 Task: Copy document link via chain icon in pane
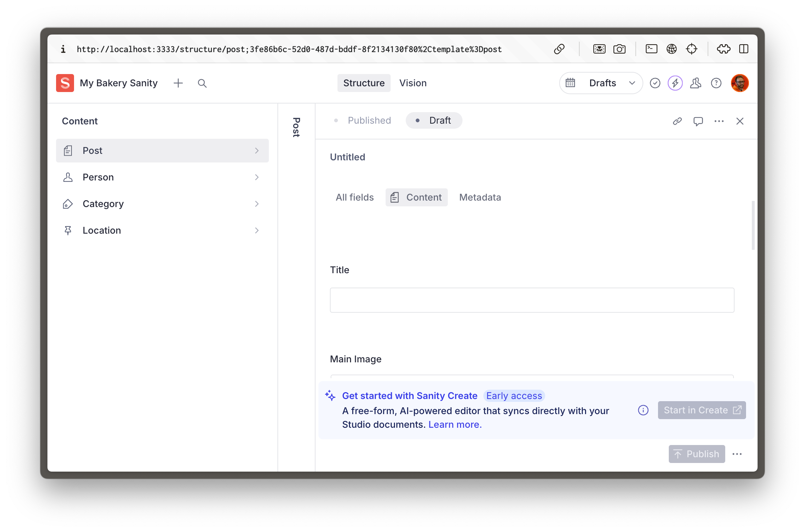677,121
